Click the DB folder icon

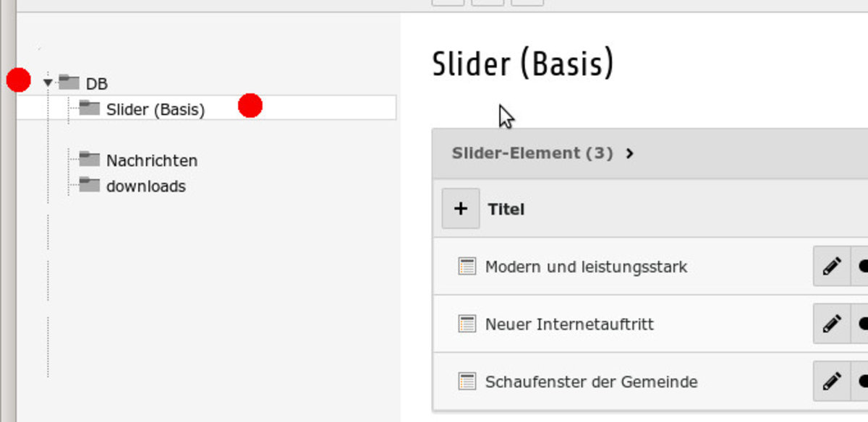pyautogui.click(x=69, y=82)
